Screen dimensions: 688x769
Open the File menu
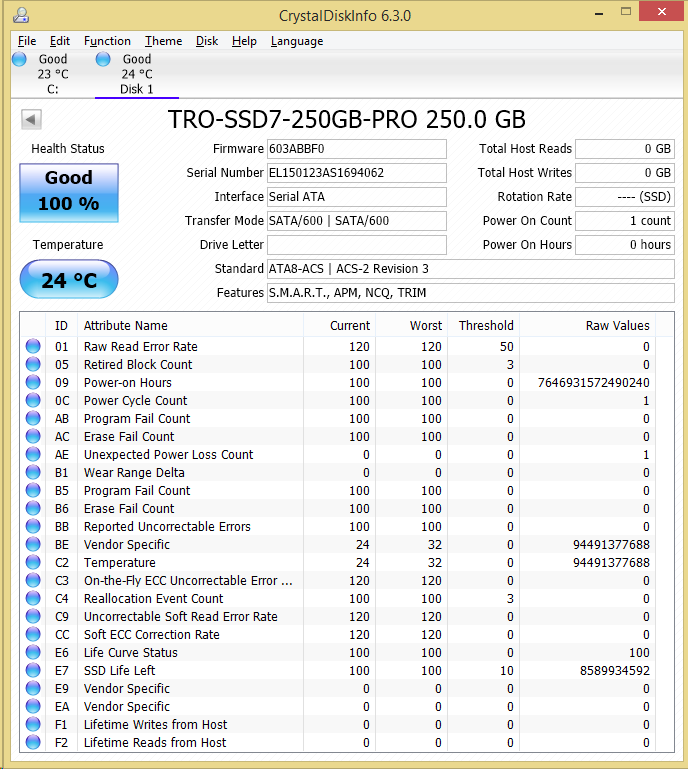tap(27, 41)
